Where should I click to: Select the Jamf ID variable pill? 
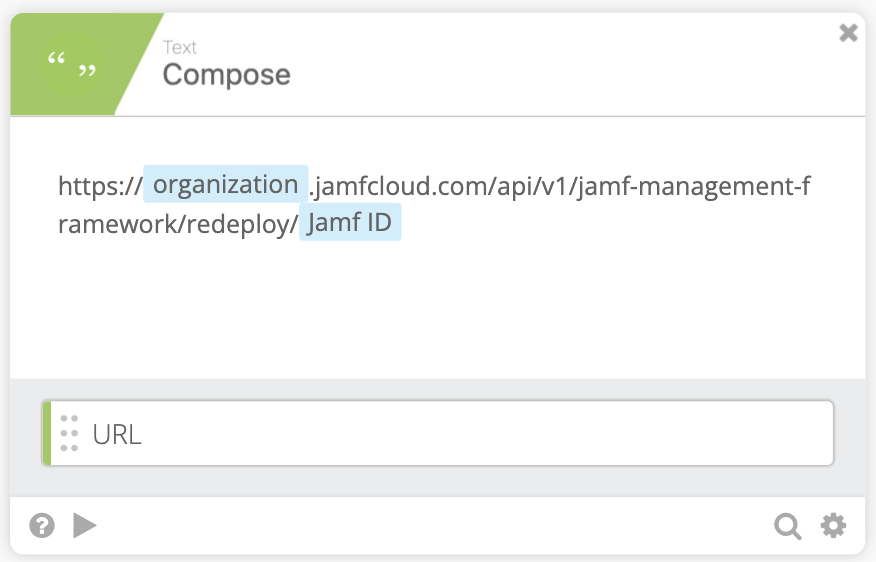350,222
